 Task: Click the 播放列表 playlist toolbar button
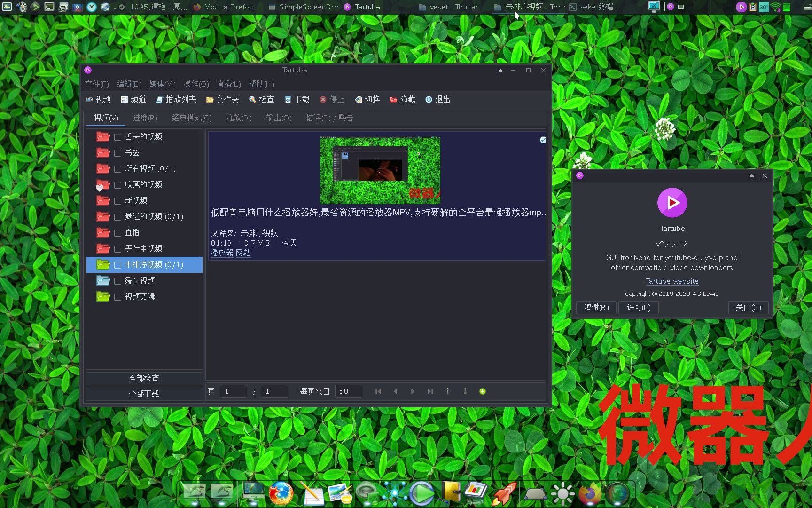pyautogui.click(x=176, y=99)
